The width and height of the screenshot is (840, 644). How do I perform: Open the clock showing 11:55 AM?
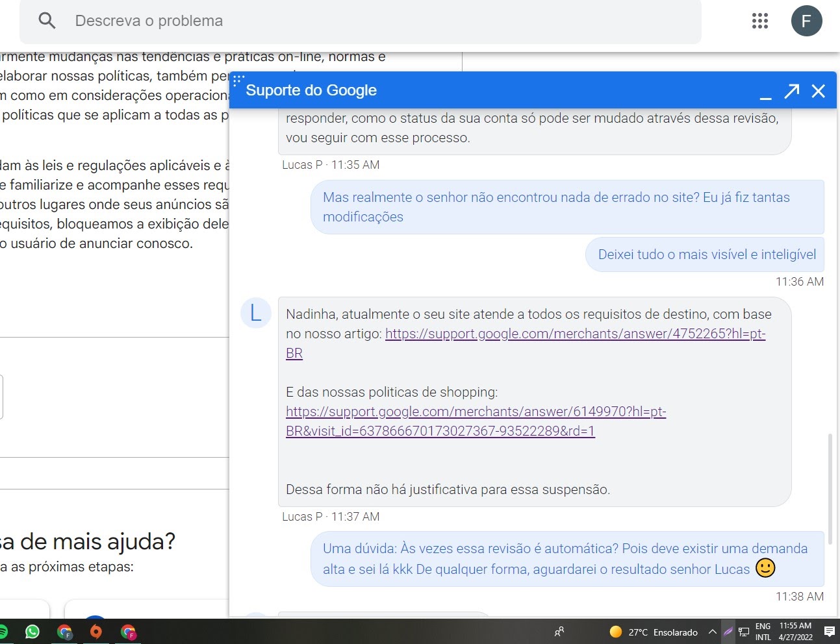coord(796,632)
